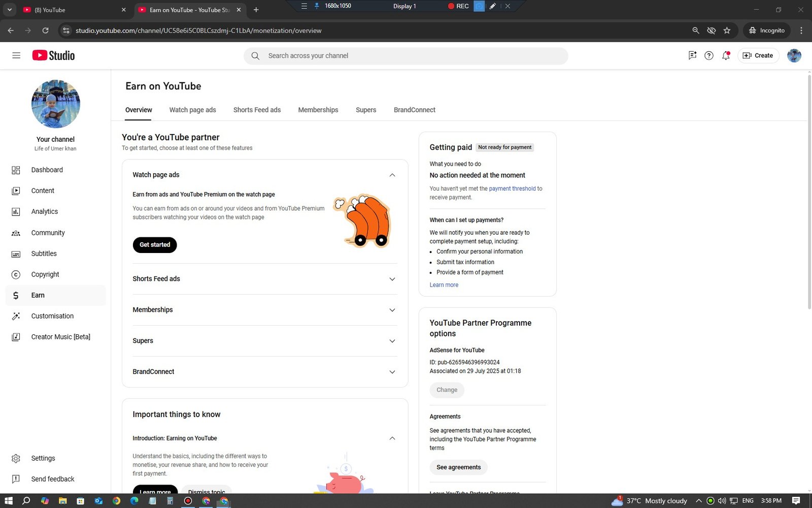The width and height of the screenshot is (812, 508).
Task: Click Not ready for payment badge
Action: (x=505, y=147)
